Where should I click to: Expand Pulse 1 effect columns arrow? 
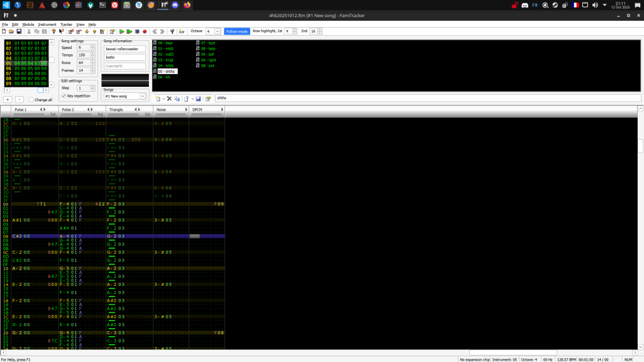coord(45,109)
